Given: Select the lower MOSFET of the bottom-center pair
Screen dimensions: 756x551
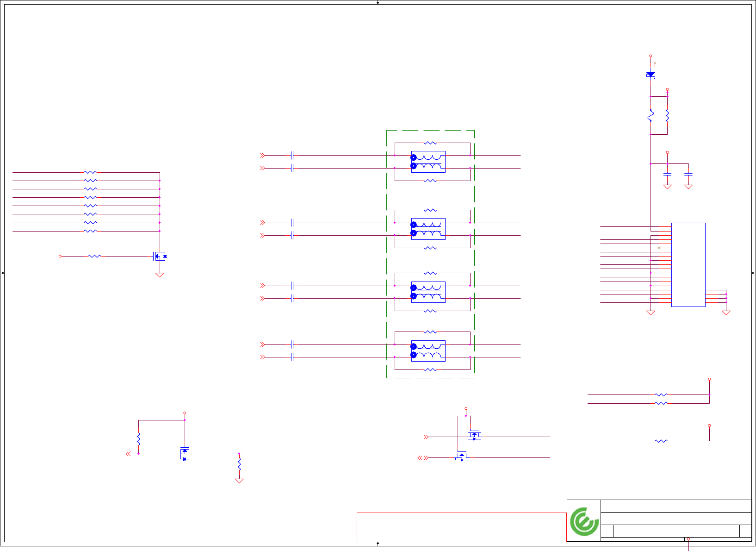Looking at the screenshot, I should pos(462,457).
